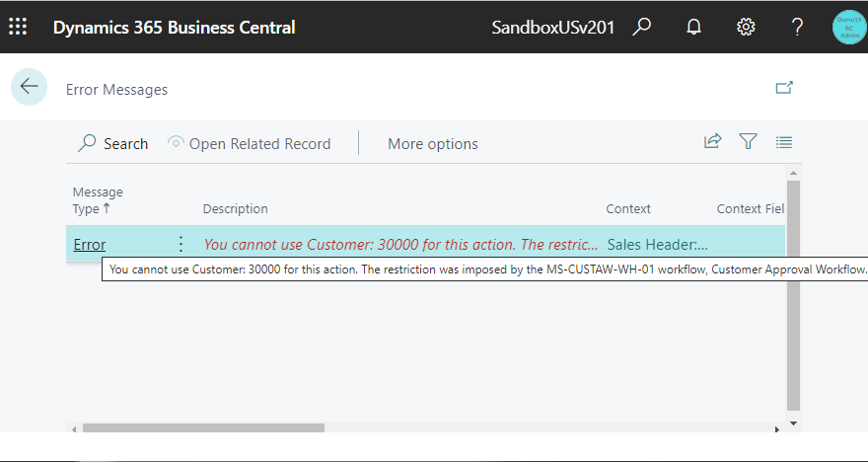Click the Description column header
Viewport: 868px width, 462px height.
[x=236, y=209]
